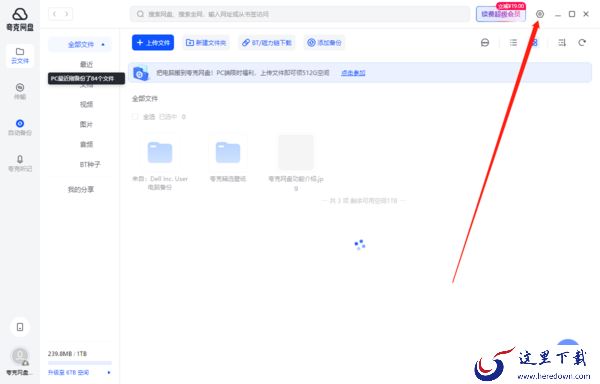Select BT种子 category
The image size is (600, 384).
90,164
